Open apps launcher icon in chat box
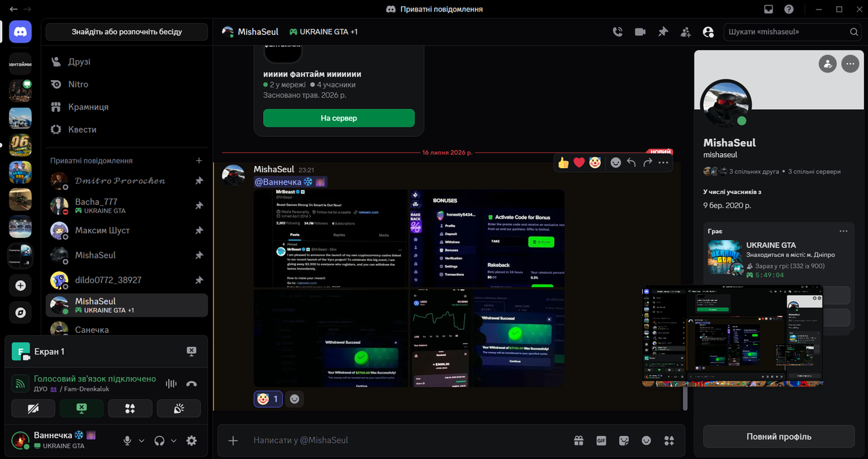 [669, 440]
